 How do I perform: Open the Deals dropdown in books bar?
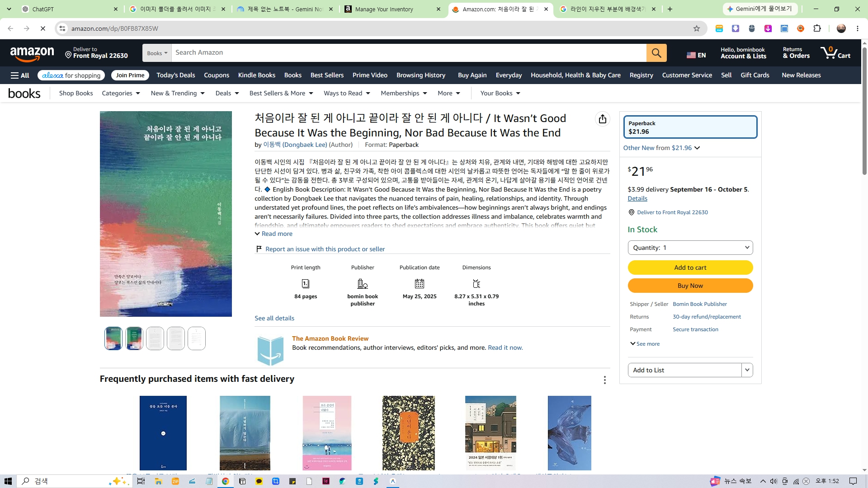(x=227, y=93)
